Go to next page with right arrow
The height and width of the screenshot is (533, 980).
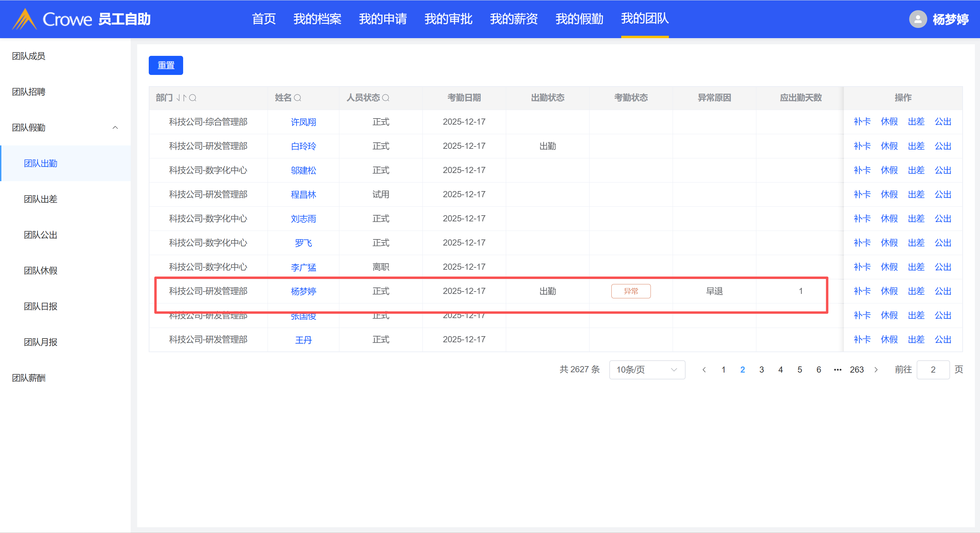pos(876,370)
